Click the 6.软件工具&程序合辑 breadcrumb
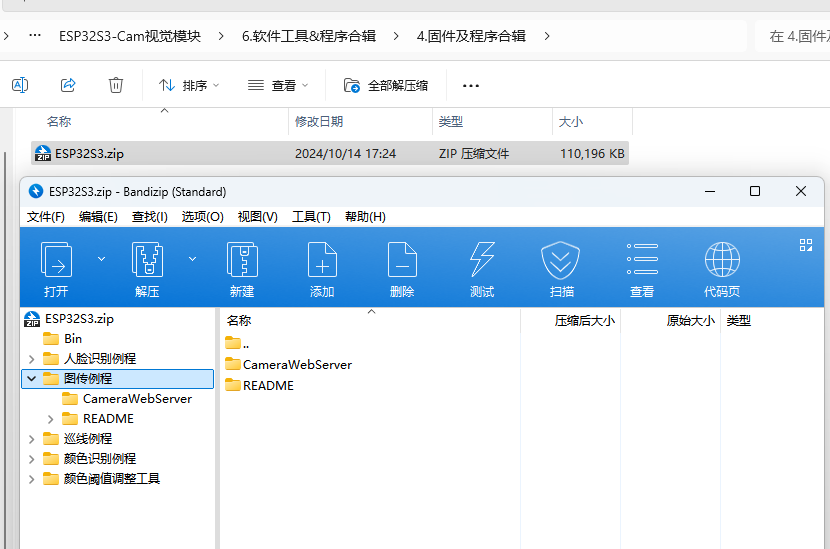Viewport: 830px width, 549px height. (309, 36)
